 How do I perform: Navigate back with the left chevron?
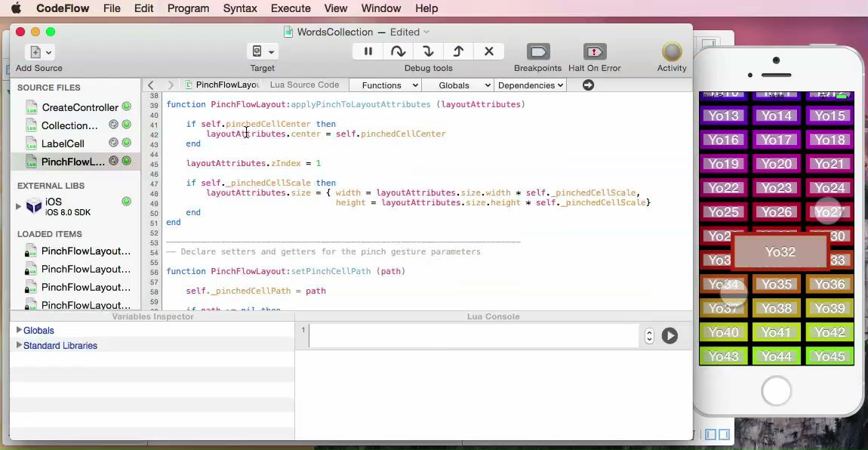[150, 85]
